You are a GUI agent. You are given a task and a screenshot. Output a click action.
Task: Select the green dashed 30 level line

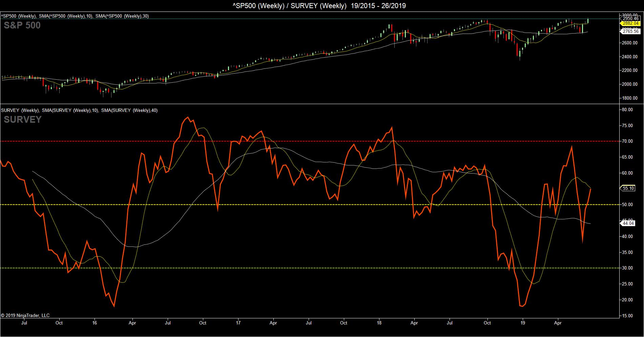[310, 268]
